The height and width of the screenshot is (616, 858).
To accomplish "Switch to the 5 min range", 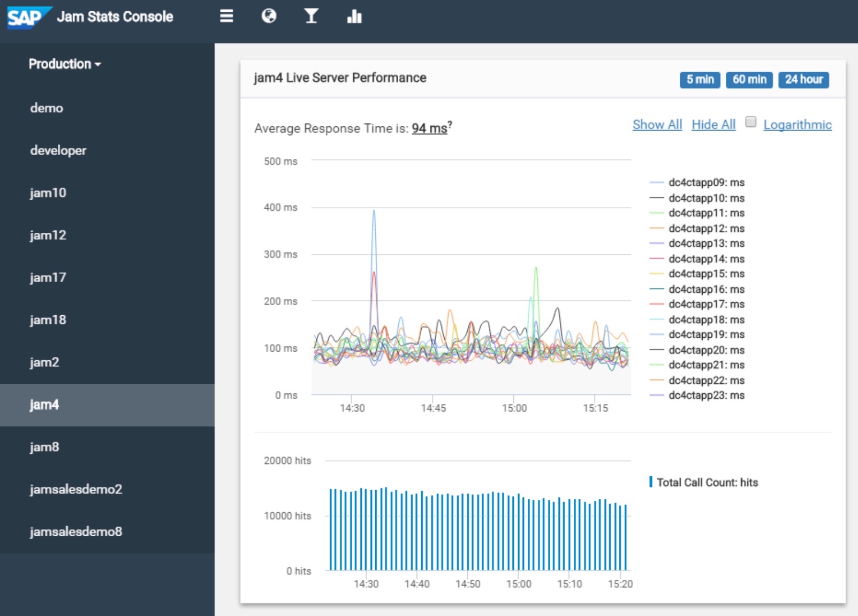I will click(700, 80).
